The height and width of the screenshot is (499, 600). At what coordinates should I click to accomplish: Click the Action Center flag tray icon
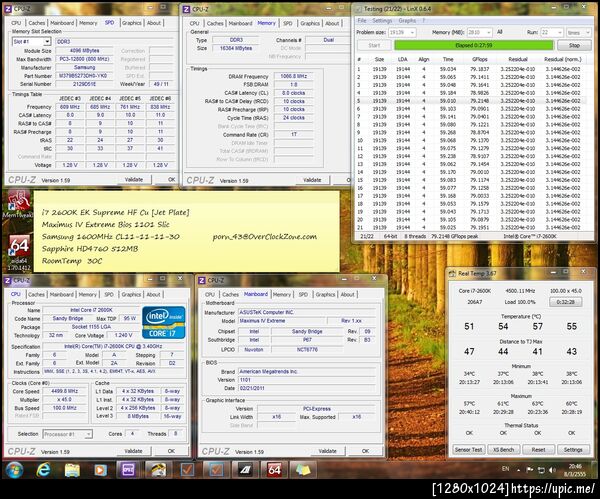point(530,470)
